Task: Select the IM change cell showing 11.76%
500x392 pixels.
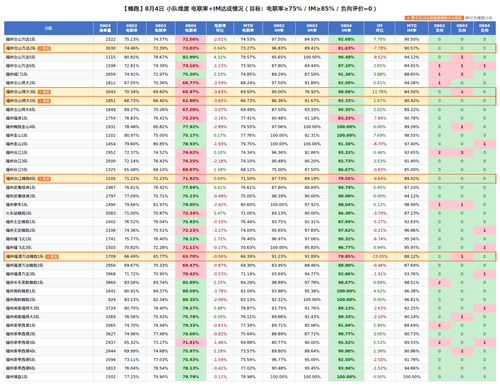Action: [379, 92]
